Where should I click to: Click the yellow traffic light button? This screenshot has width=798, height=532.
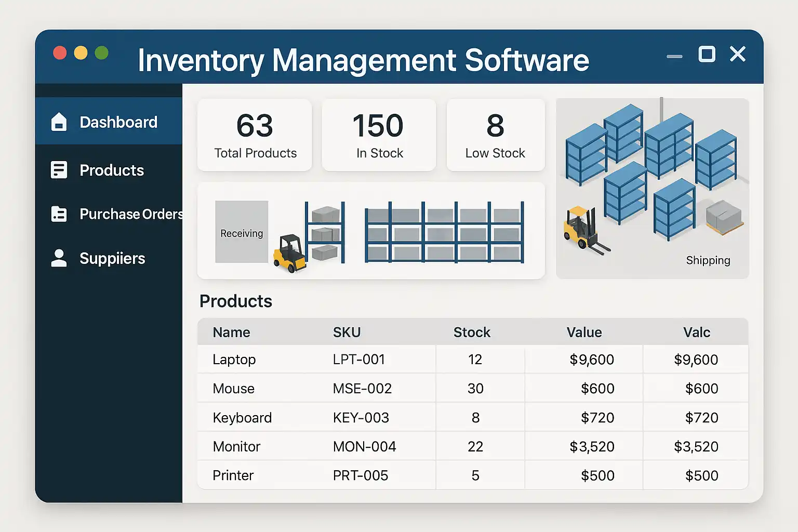coord(81,53)
